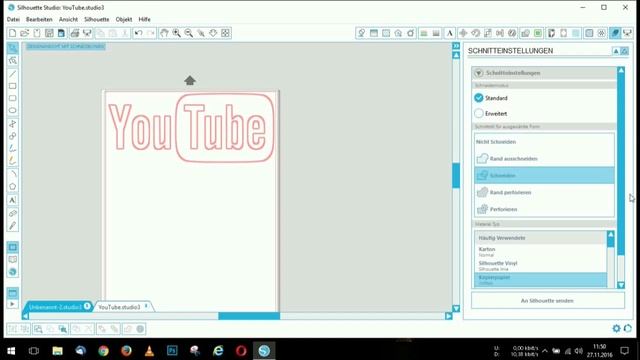Screen dimensions: 640x360
Task: Open VLC from the taskbar
Action: (149, 351)
